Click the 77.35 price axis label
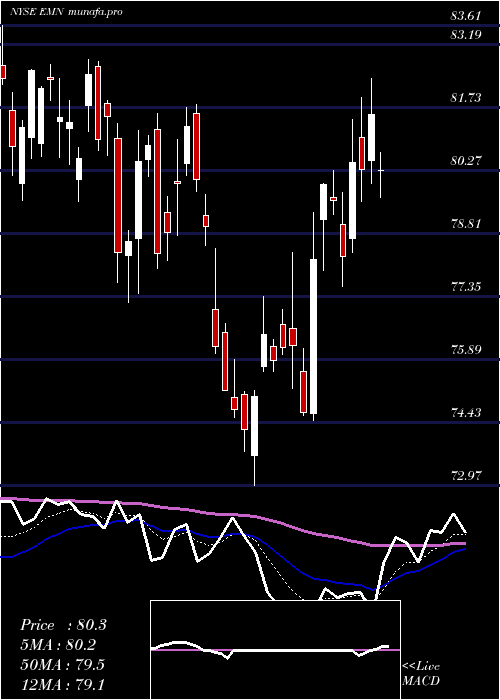The height and width of the screenshot is (700, 500). click(x=466, y=286)
